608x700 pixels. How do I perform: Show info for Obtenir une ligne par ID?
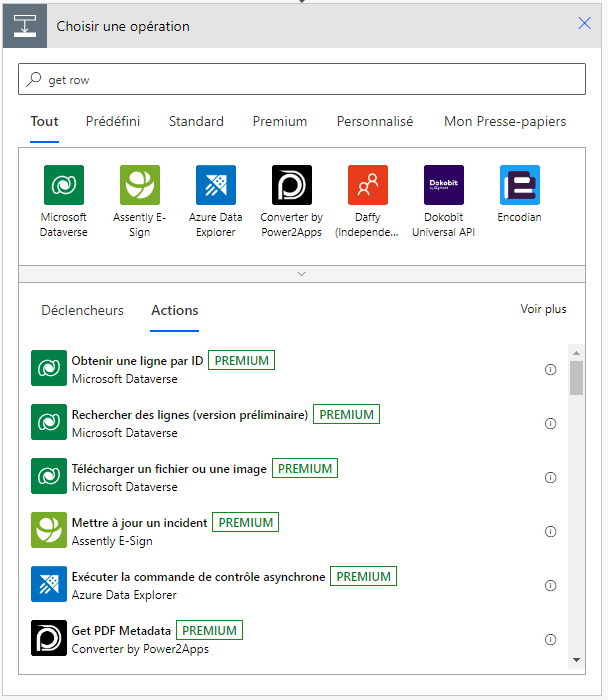pyautogui.click(x=550, y=370)
